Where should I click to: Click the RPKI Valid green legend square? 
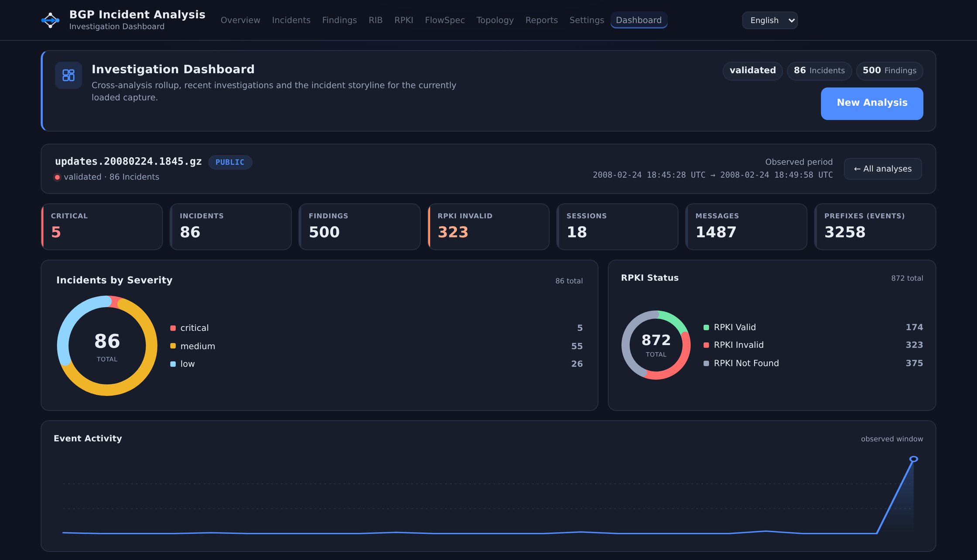point(706,327)
